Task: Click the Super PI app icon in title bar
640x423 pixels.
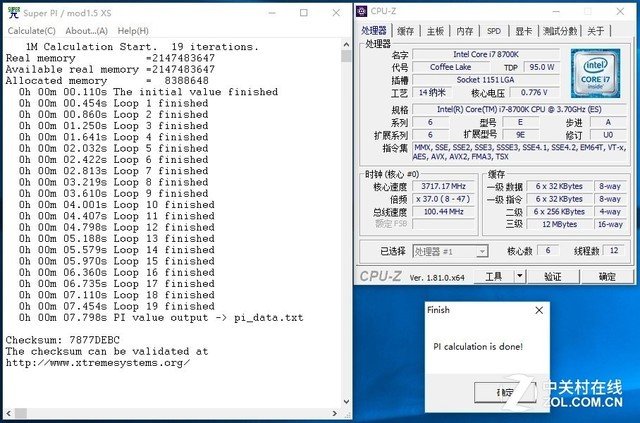Action: 14,13
